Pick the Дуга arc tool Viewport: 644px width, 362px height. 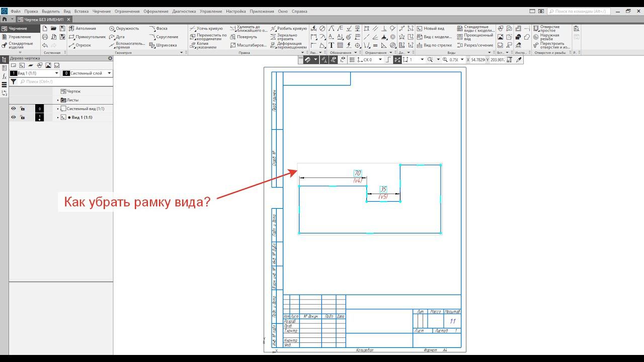tap(117, 37)
